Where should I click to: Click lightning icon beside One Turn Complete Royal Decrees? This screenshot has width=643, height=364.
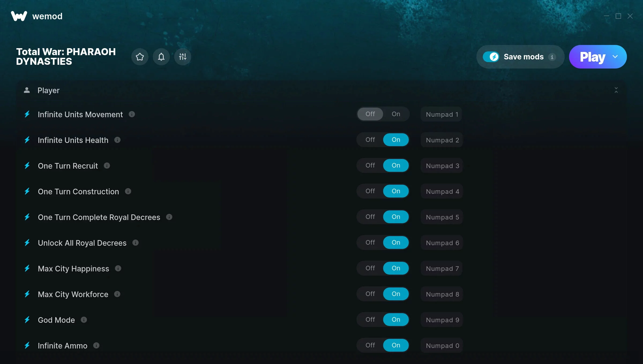(x=27, y=217)
